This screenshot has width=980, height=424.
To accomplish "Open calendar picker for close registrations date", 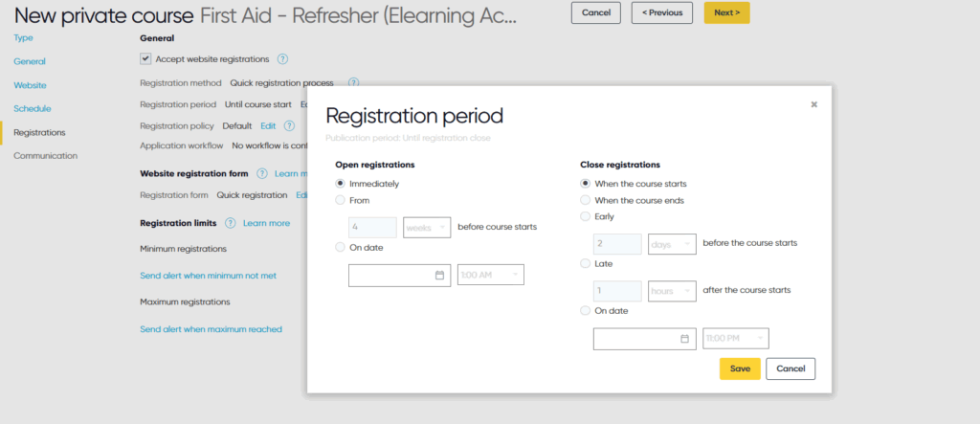I will [x=684, y=338].
